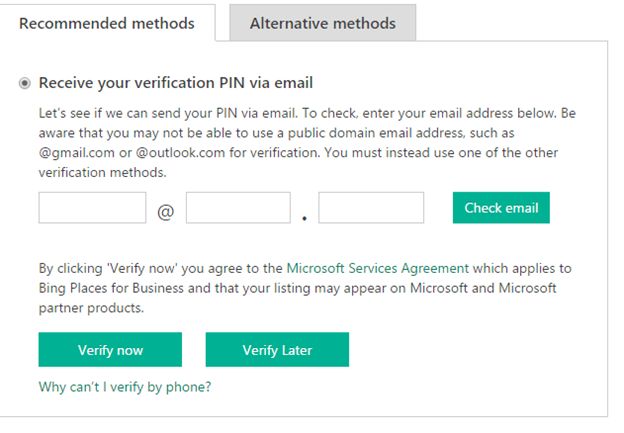
Task: Click the 'Let's see if we can send' instruction paragraph
Action: tap(300, 113)
